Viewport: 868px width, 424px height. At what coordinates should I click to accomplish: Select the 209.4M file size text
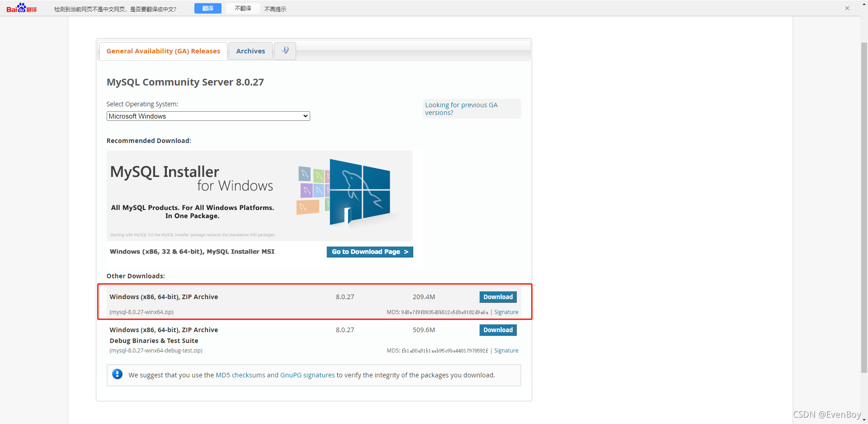[x=424, y=297]
